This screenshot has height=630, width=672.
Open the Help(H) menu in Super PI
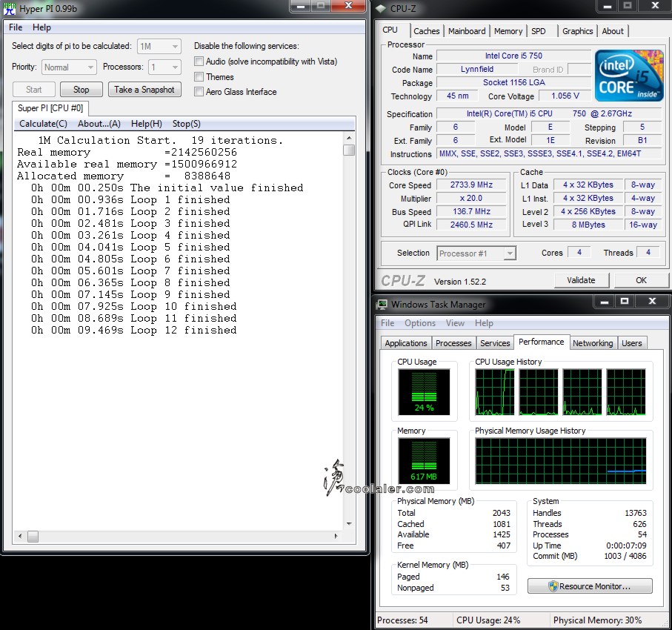click(x=147, y=124)
